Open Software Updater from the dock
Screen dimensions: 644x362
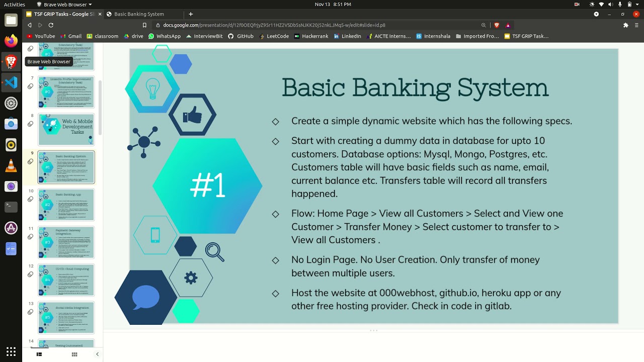[11, 228]
